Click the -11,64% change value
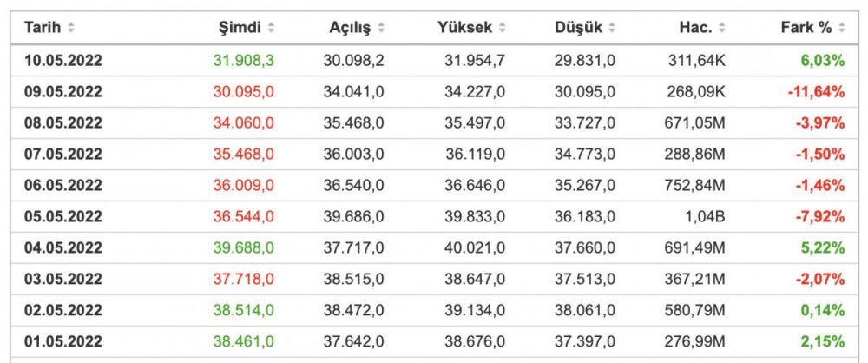Screen dimensions: 868x363 click(x=816, y=91)
